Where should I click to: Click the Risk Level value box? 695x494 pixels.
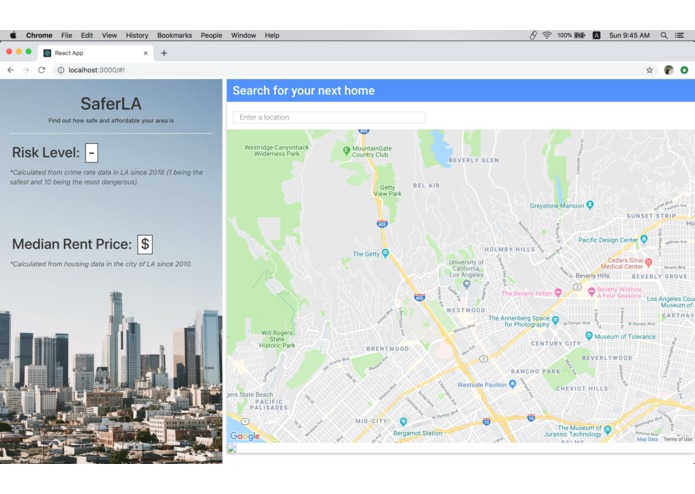click(91, 153)
